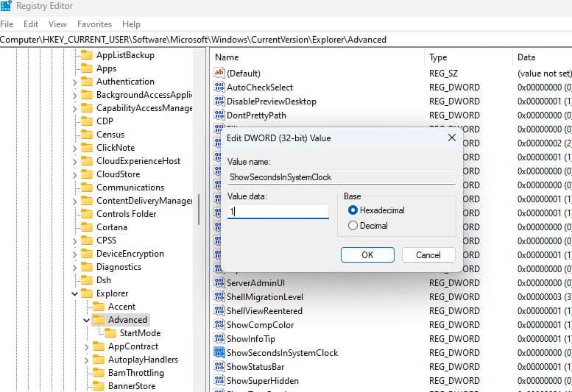Expand the BackgroundAccessApplications key
572x392 pixels.
tap(75, 96)
